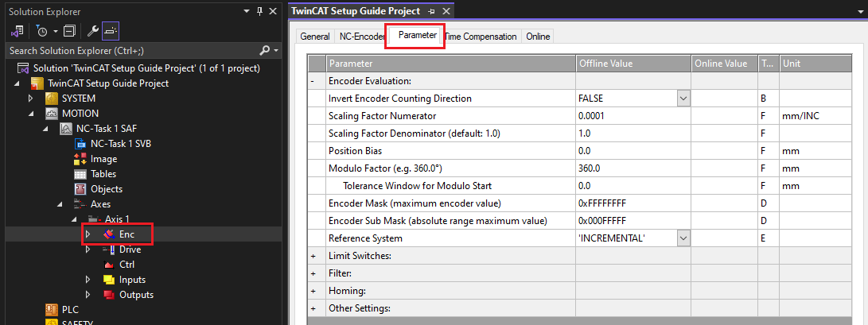Screen dimensions: 868x325
Task: Click the MOTION node icon
Action: tap(52, 114)
